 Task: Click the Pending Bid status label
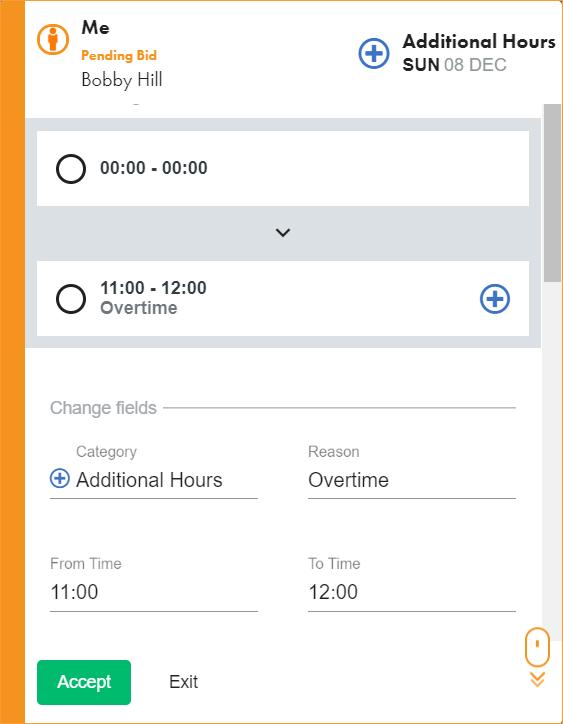pyautogui.click(x=119, y=55)
